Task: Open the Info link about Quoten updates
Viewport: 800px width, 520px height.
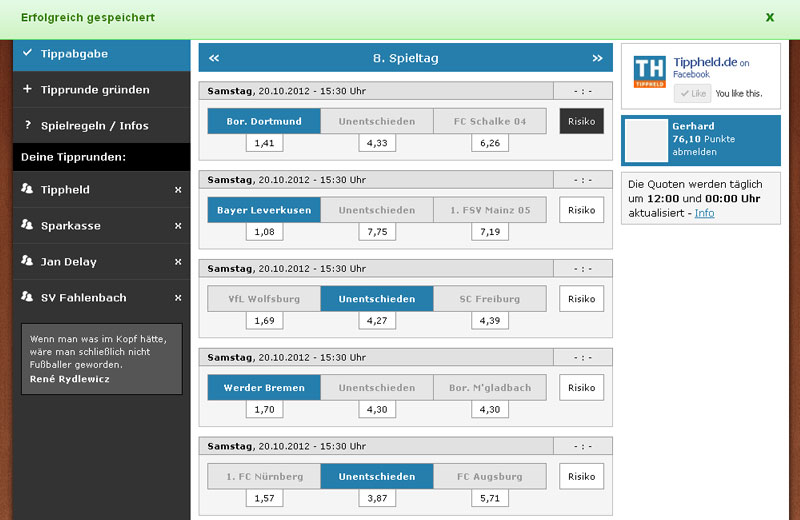Action: coord(705,213)
